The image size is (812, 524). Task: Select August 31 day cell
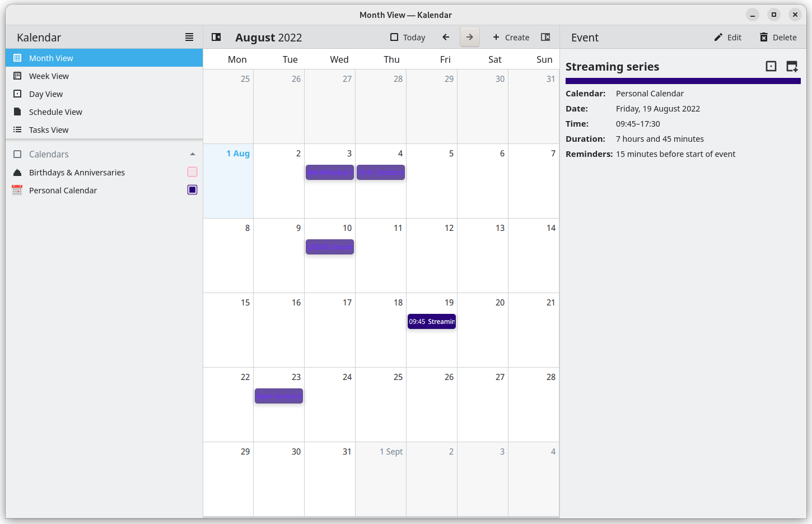coord(330,479)
